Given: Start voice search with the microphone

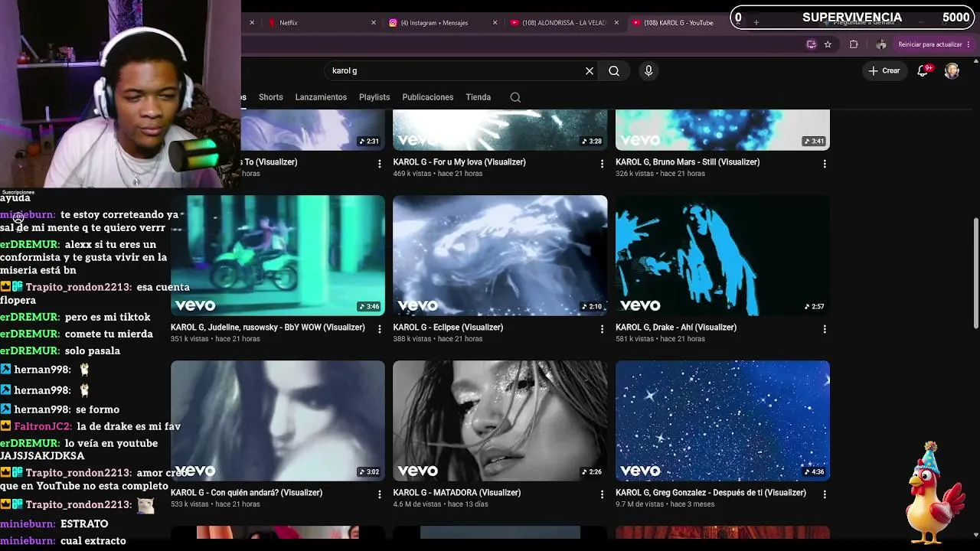Looking at the screenshot, I should [x=648, y=70].
